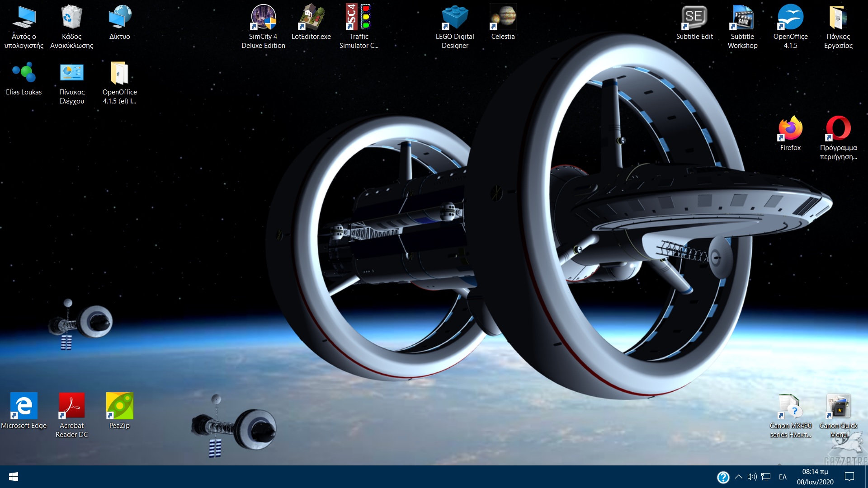
Task: Open the Action Center notifications
Action: [x=849, y=477]
